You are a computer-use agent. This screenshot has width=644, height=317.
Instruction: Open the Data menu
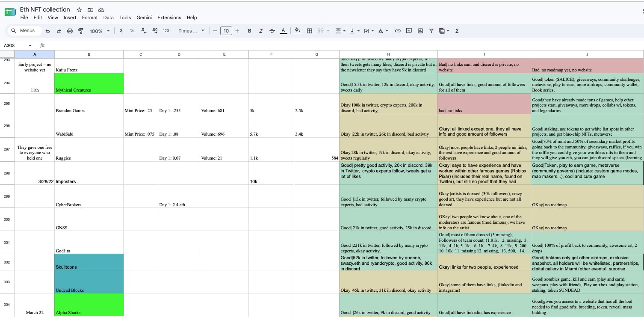[x=109, y=18]
